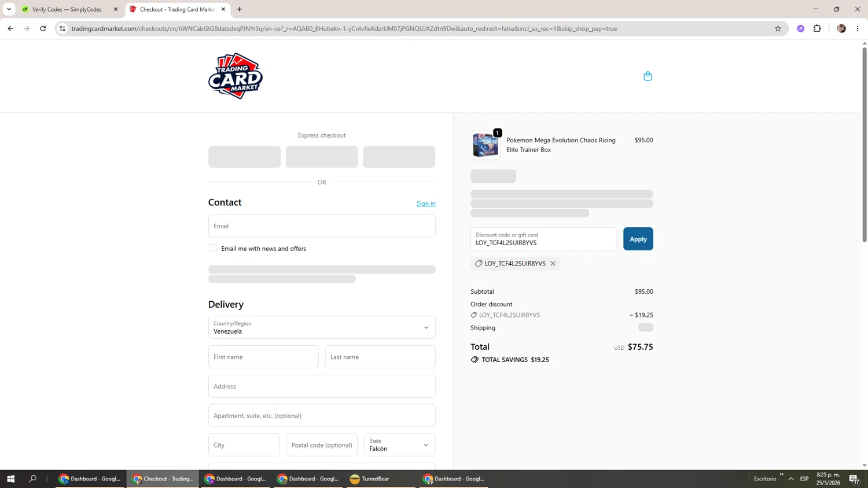Viewport: 868px width, 488px height.
Task: Focus the Email input field
Action: (x=322, y=226)
